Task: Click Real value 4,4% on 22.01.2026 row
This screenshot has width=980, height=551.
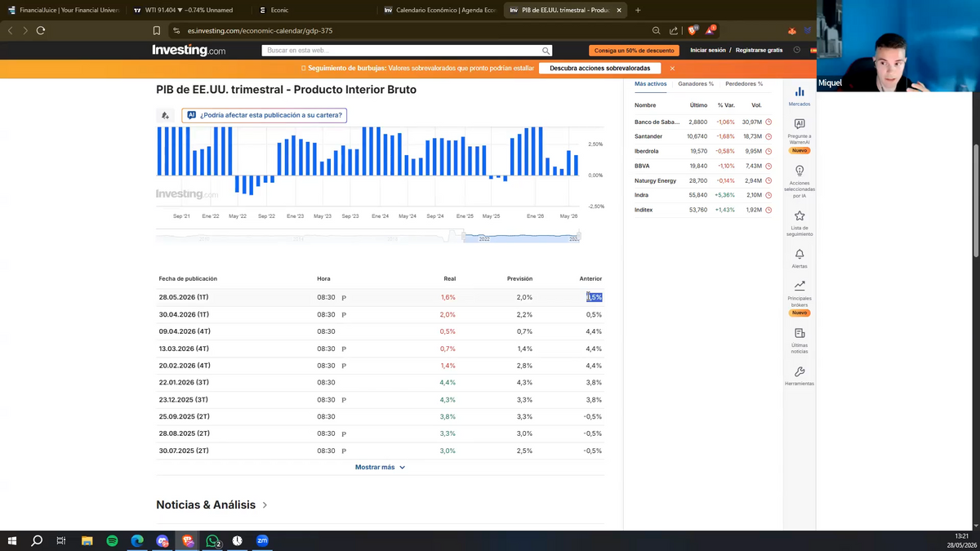Action: pyautogui.click(x=448, y=383)
